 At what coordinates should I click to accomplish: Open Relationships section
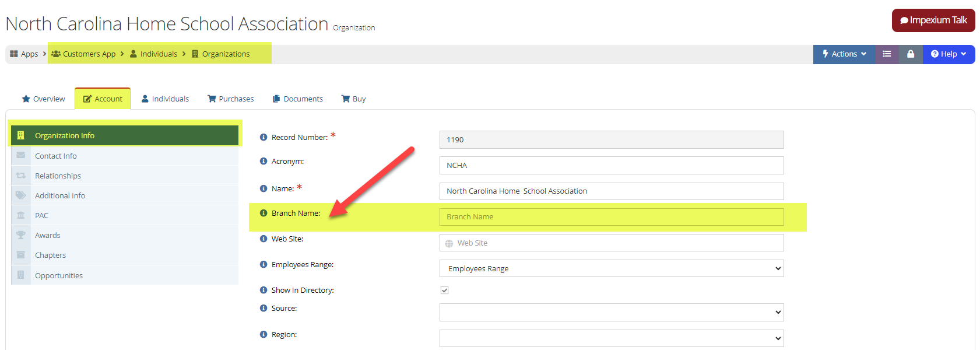coord(125,176)
